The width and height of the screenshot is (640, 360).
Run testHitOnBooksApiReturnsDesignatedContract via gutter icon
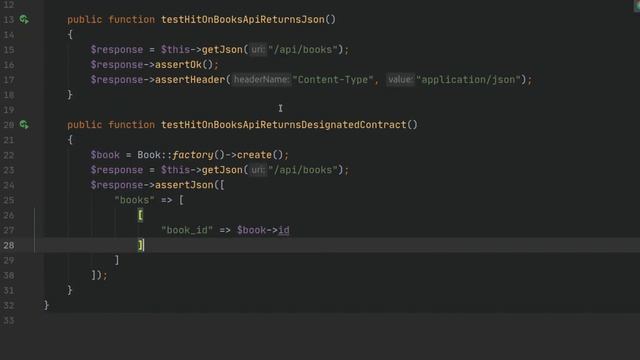point(24,124)
